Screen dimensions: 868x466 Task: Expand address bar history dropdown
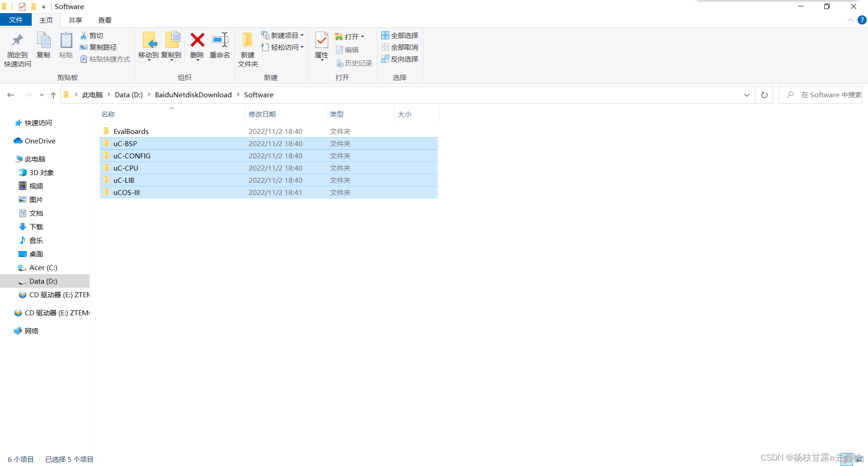747,95
